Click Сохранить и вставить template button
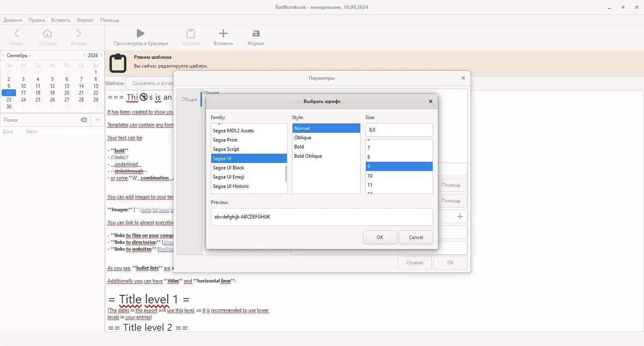Image resolution: width=644 pixels, height=346 pixels. click(x=150, y=83)
